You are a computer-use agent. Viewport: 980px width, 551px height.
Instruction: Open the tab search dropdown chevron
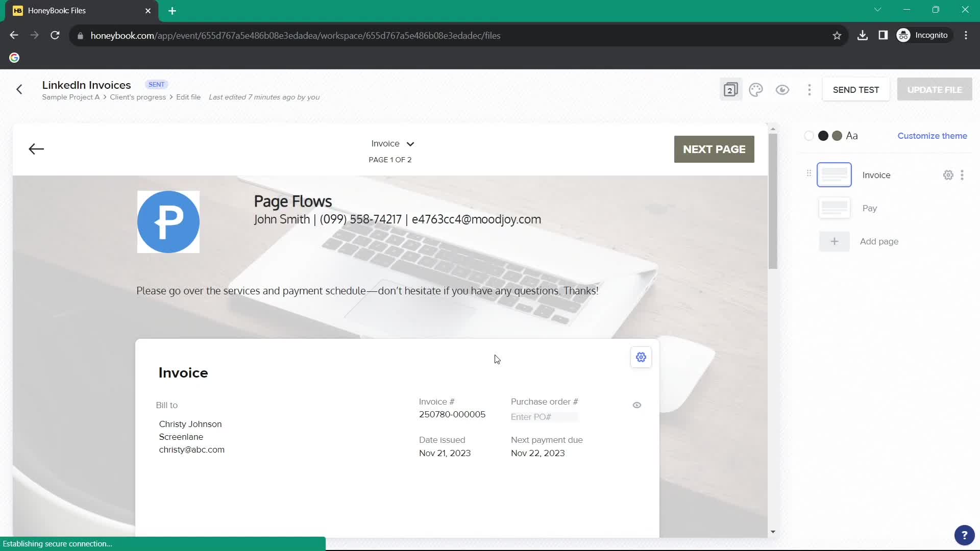tap(877, 10)
